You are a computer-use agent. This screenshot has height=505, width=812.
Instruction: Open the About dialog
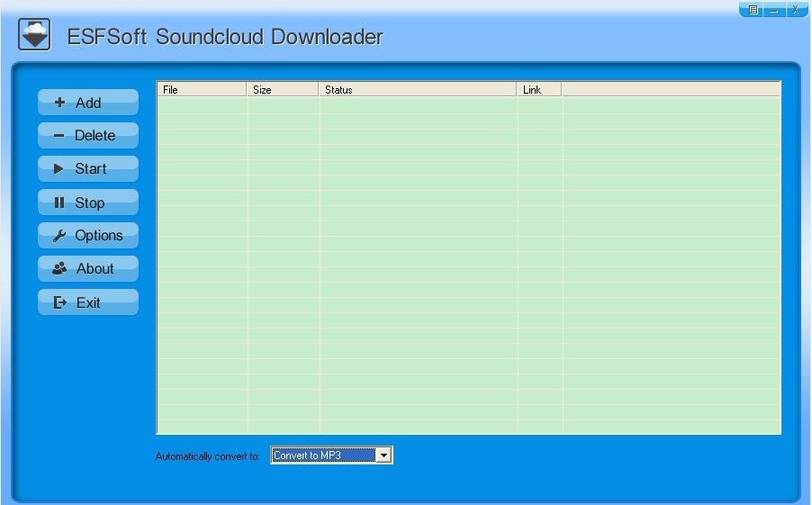coord(88,268)
